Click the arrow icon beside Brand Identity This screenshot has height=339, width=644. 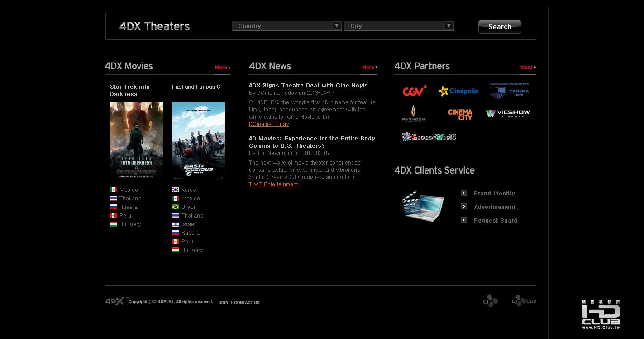pyautogui.click(x=464, y=193)
